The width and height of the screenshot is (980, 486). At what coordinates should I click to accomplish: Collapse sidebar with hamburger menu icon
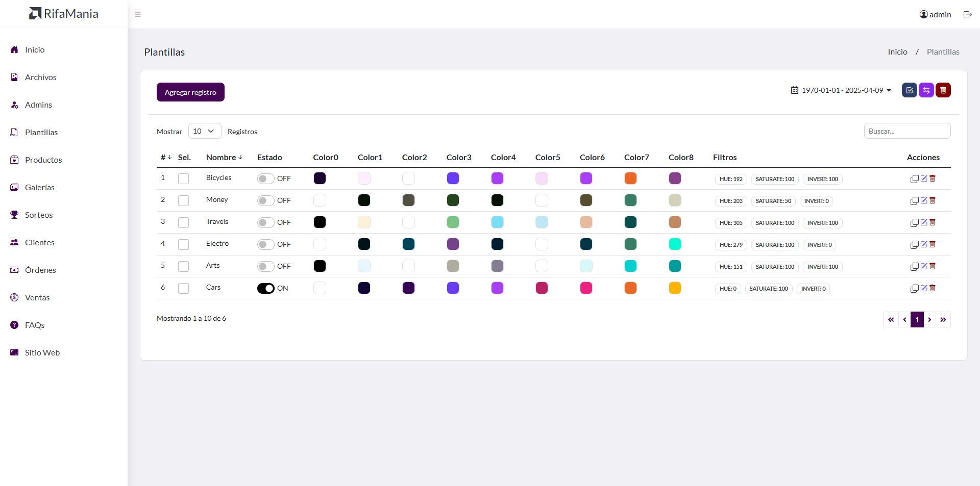(x=138, y=14)
